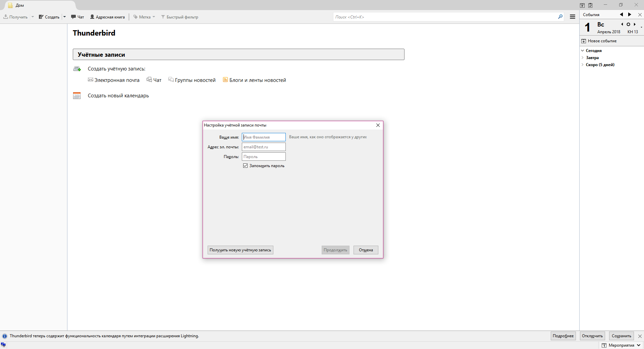Click the Учётные записи header

[238, 54]
